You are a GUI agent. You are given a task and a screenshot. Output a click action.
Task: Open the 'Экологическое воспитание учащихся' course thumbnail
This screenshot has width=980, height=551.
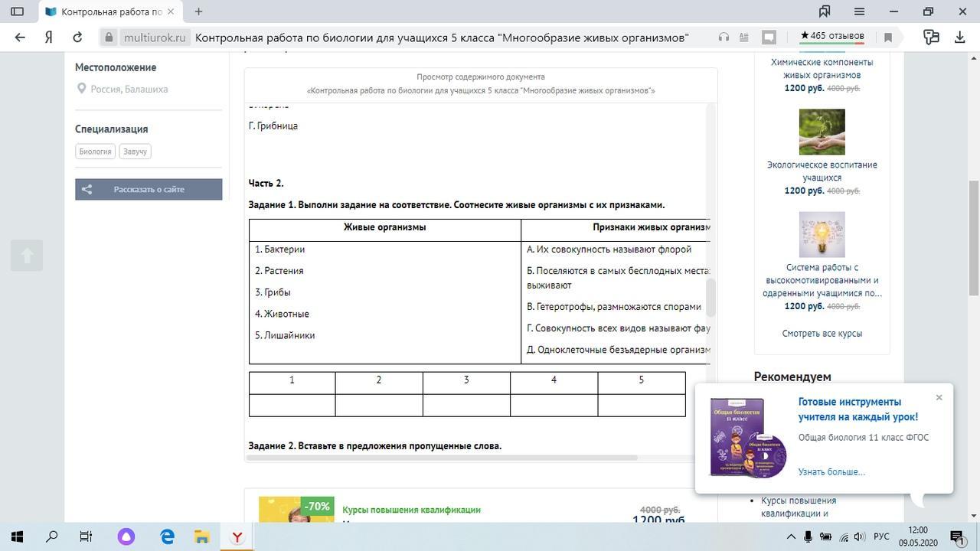(x=822, y=132)
